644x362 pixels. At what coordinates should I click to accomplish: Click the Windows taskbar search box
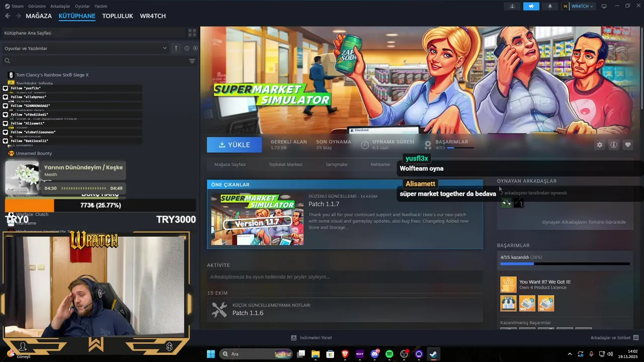coord(257,354)
